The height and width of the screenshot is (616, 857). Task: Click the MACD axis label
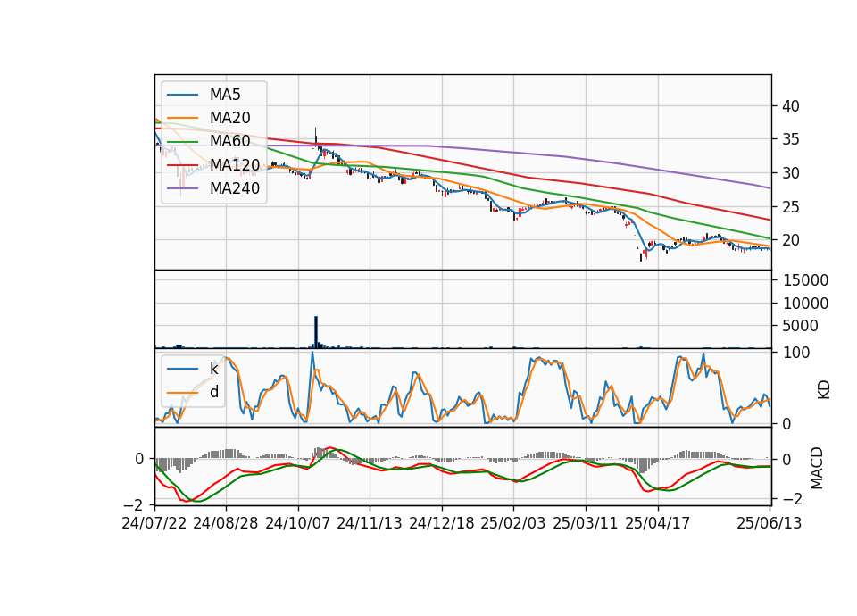coord(817,468)
